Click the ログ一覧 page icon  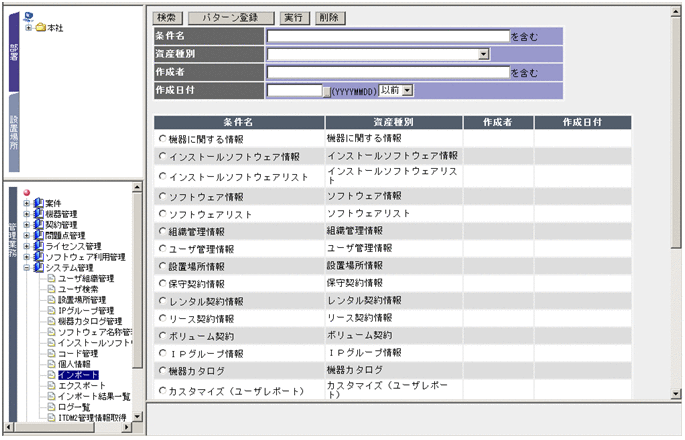[51, 407]
